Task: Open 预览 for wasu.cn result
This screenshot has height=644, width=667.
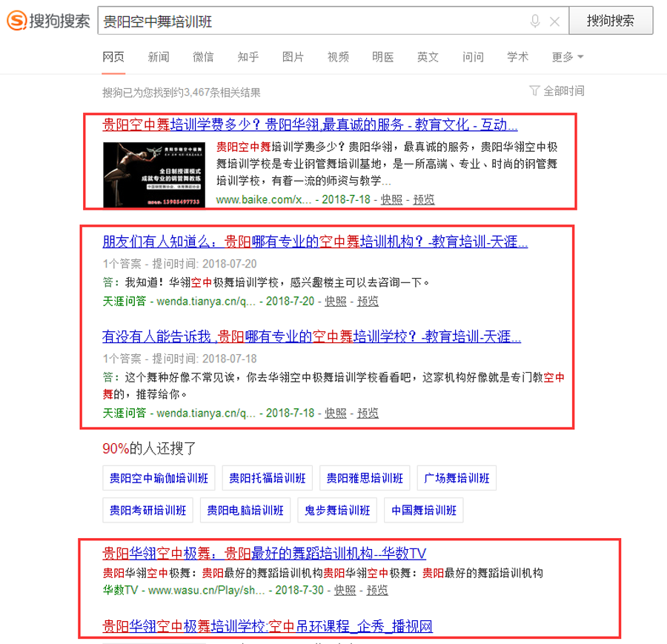Action: tap(377, 591)
